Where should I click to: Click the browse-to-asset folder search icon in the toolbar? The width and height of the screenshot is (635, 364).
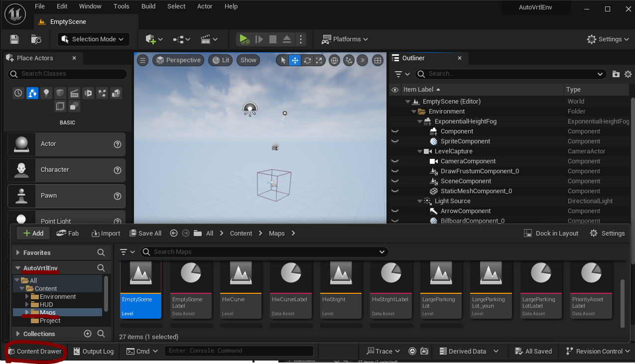[36, 39]
